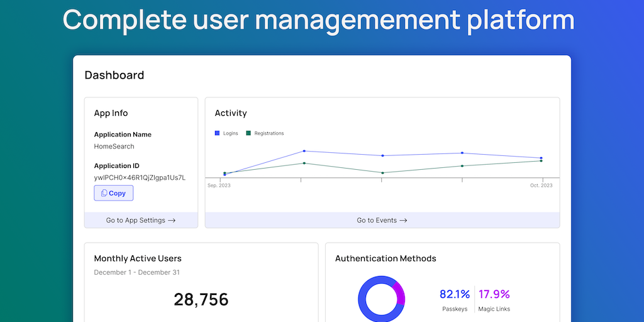This screenshot has height=322, width=644.
Task: Click the Oct. 2023 axis label
Action: coord(541,186)
